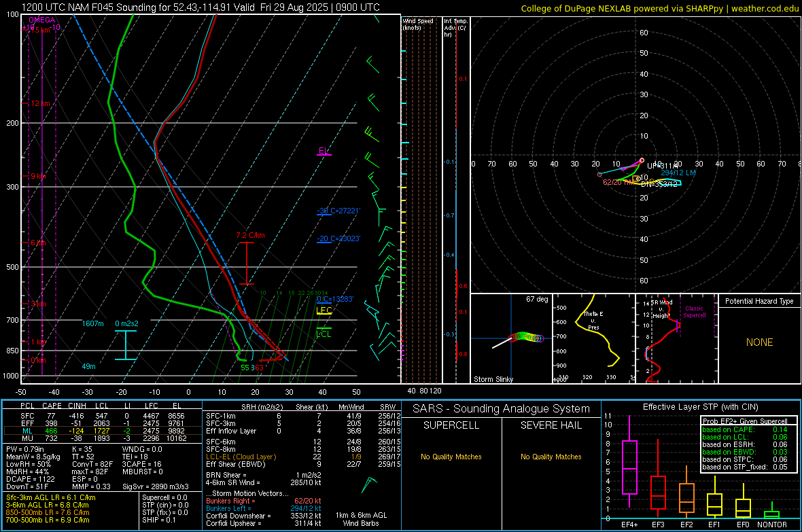Click the PW = 0.79in value
Screen dimensions: 802x532
(x=24, y=449)
